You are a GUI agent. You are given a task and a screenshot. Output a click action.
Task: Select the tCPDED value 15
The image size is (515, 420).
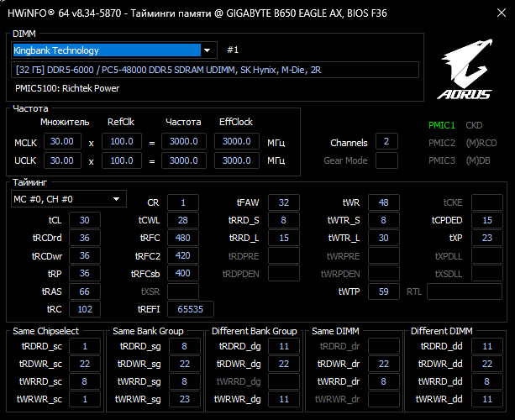click(487, 220)
